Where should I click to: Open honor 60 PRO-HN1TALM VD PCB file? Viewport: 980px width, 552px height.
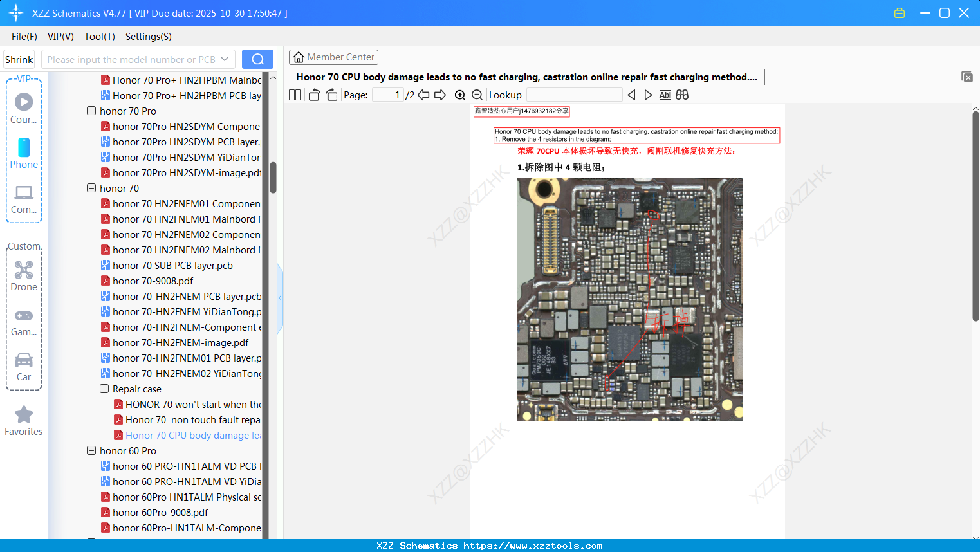click(181, 466)
